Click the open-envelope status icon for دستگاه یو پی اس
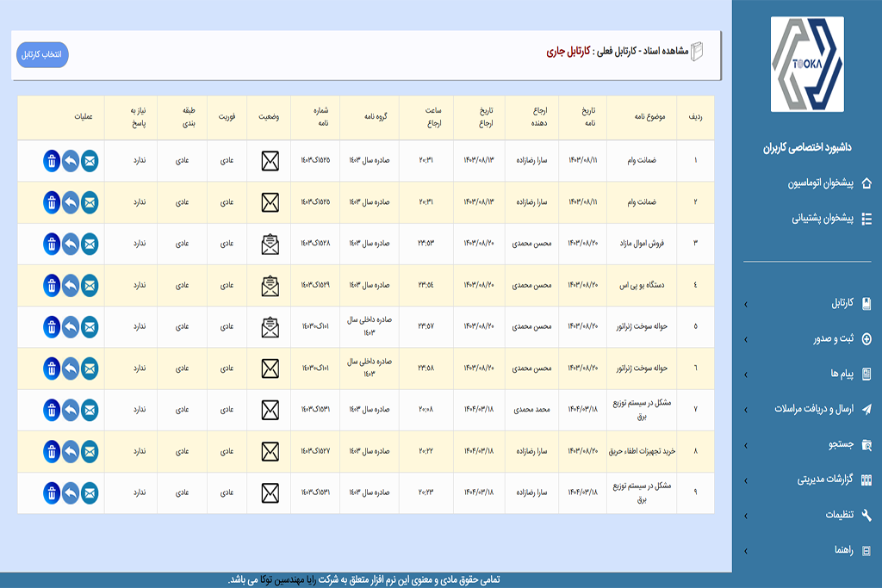 click(270, 285)
